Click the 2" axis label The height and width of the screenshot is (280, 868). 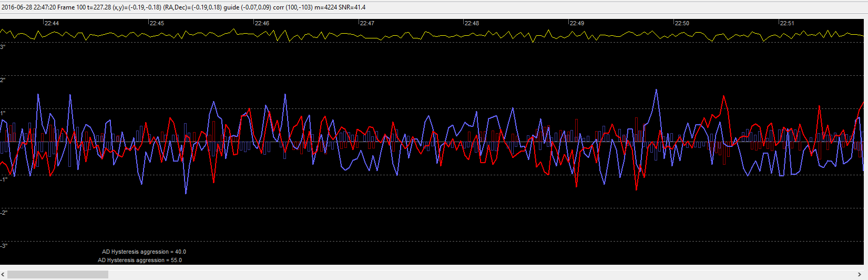[3, 80]
